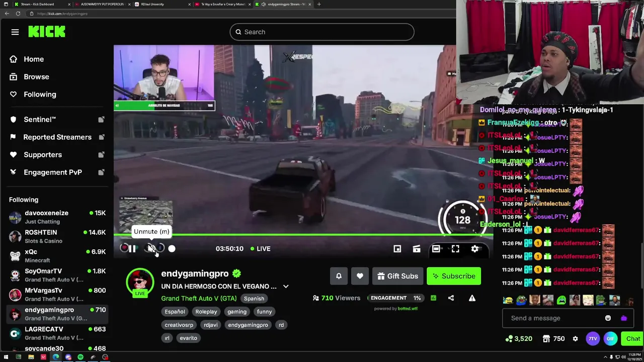
Task: Click the green Subscribe button
Action: [454, 276]
